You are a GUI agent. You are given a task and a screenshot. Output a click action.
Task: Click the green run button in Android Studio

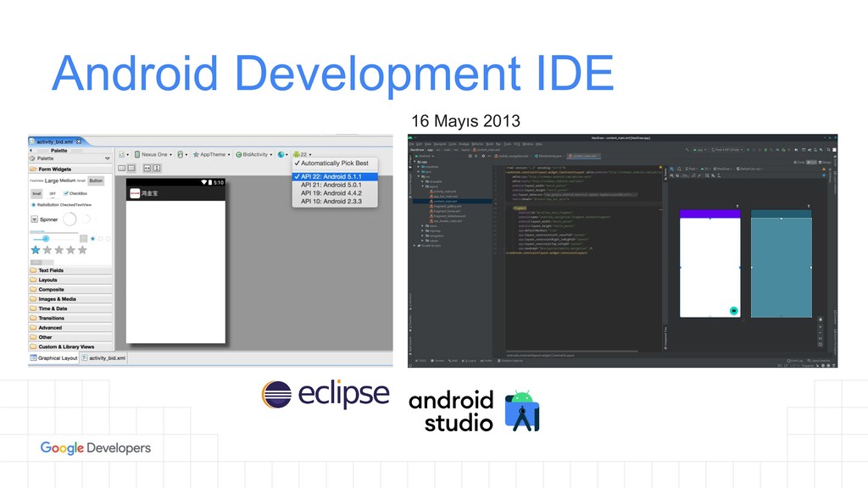tap(748, 149)
